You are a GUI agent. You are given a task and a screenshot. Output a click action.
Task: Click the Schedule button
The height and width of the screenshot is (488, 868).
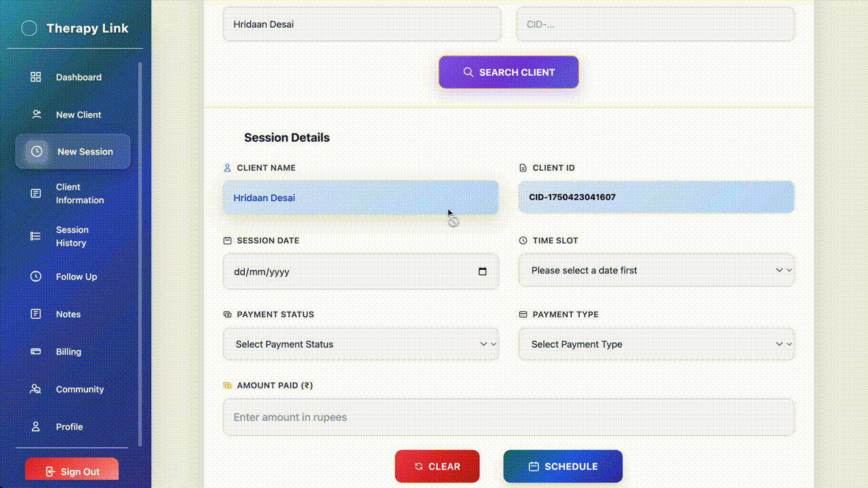point(562,466)
